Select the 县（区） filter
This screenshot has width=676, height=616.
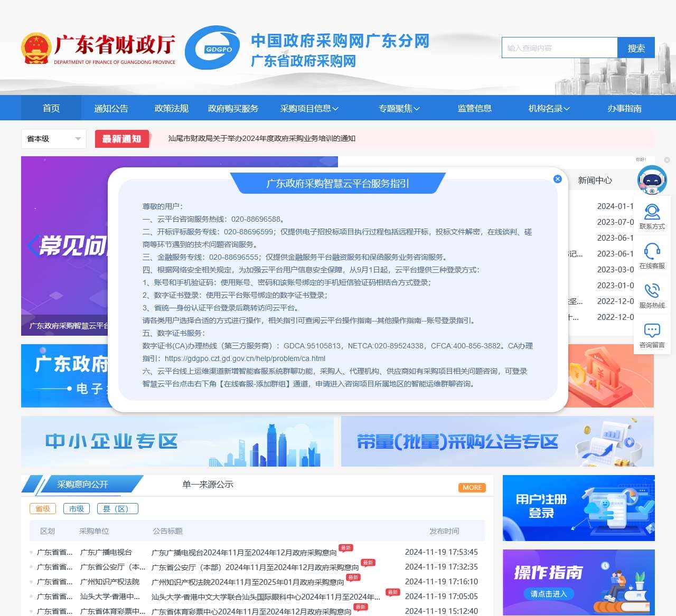(x=117, y=509)
